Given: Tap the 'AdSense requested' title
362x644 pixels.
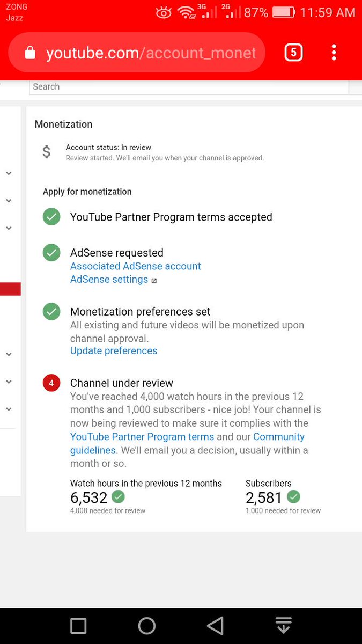Looking at the screenshot, I should pos(117,253).
